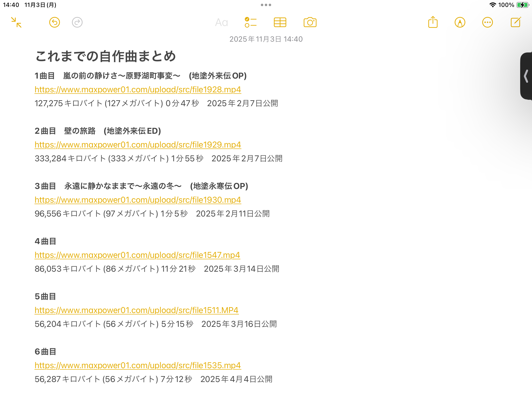Open the file1511.MP4 link
The width and height of the screenshot is (532, 399).
coord(136,310)
